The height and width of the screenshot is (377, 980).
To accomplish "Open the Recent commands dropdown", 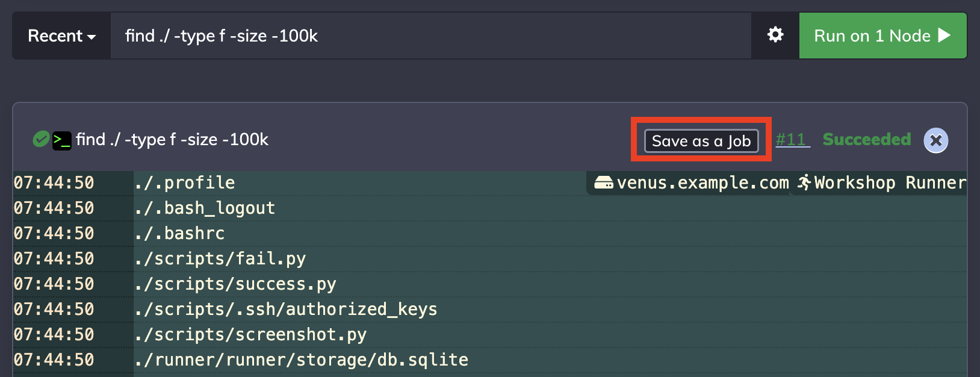I will (x=61, y=36).
